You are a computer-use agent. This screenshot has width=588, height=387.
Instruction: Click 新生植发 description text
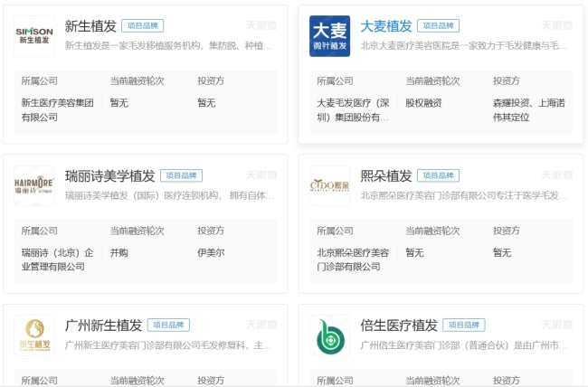tap(168, 46)
